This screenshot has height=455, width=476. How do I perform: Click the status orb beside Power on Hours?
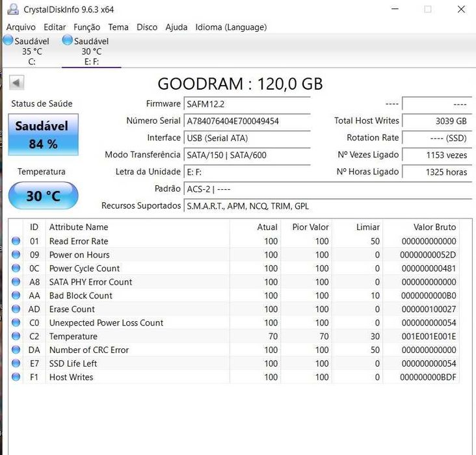pos(16,255)
